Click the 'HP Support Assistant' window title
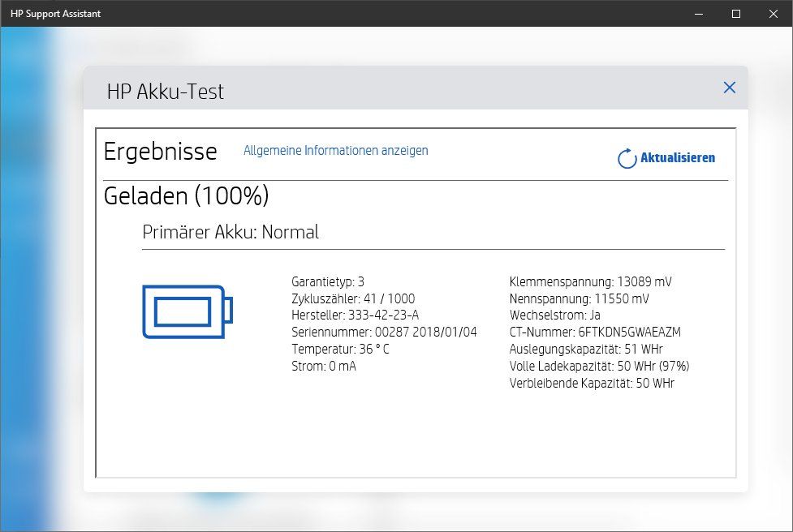 (56, 14)
